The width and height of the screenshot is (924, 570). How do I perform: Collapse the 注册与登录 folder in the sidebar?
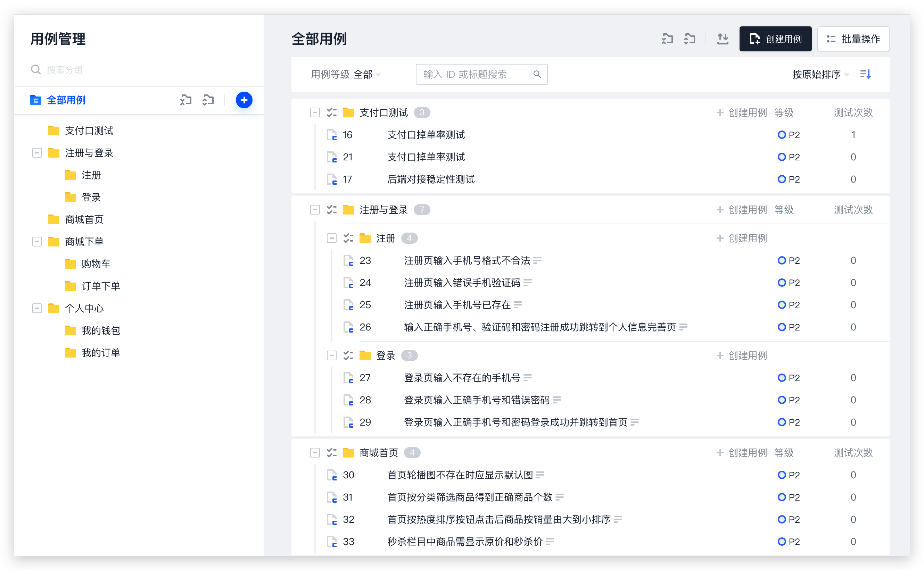click(37, 153)
